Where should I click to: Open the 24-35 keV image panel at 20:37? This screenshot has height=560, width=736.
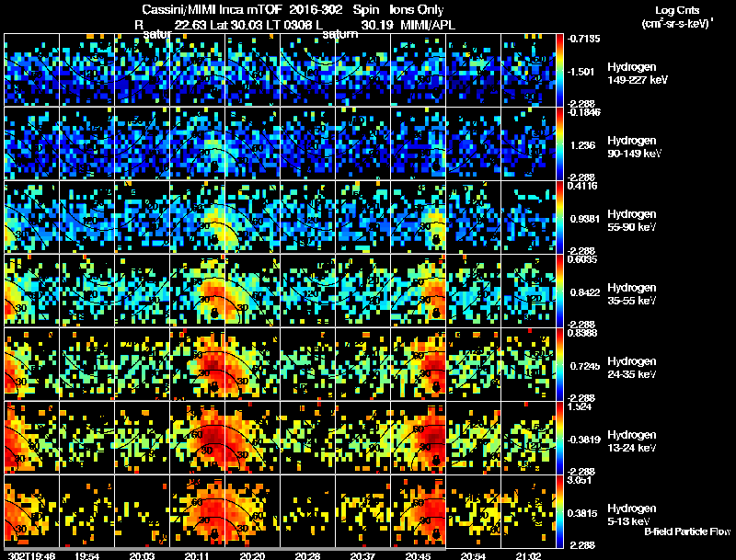pyautogui.click(x=362, y=364)
